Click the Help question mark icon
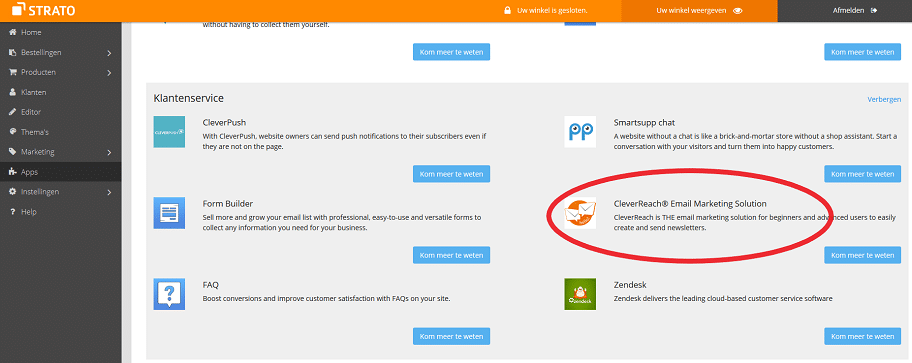The image size is (912, 363). (x=12, y=212)
